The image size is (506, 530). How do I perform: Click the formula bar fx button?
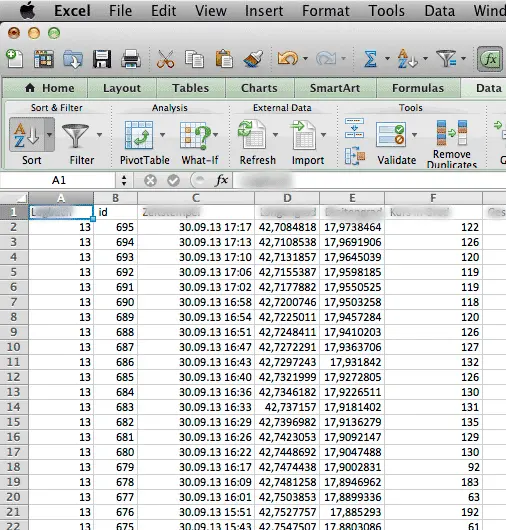click(x=222, y=180)
